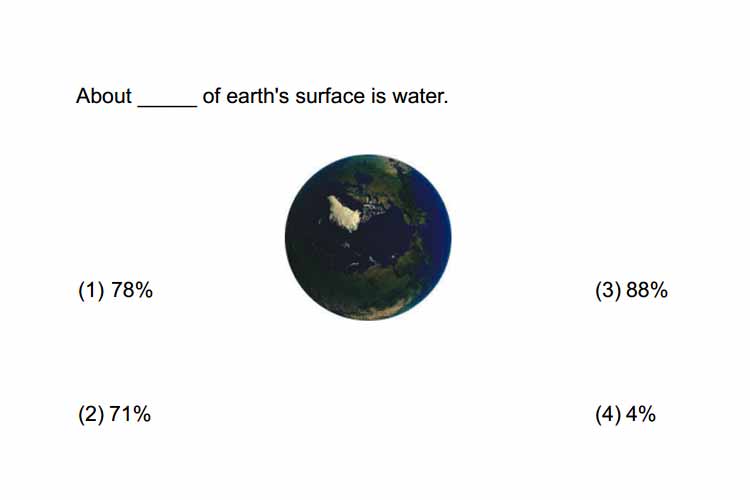Select answer option (4) 4%
Image resolution: width=750 pixels, height=500 pixels.
tap(625, 414)
